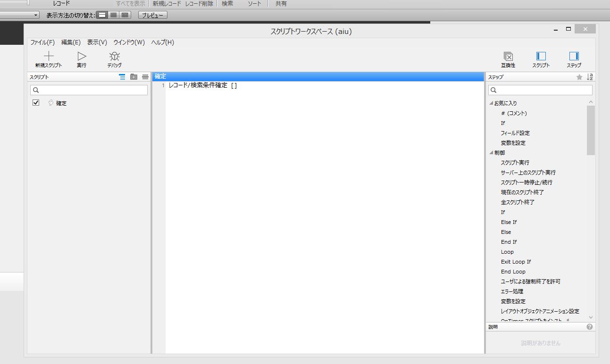Click the 新規スクリプト plus icon

coord(49,56)
